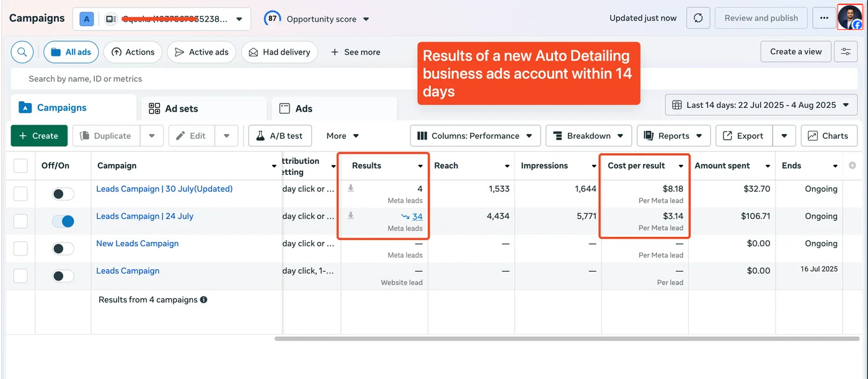Open the three-dot more options menu
This screenshot has height=379, width=868.
(x=824, y=18)
